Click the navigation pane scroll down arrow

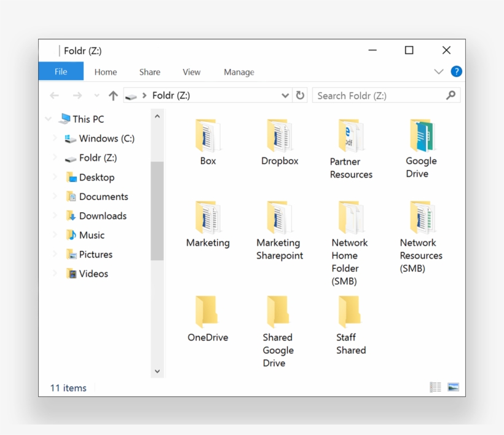(157, 371)
